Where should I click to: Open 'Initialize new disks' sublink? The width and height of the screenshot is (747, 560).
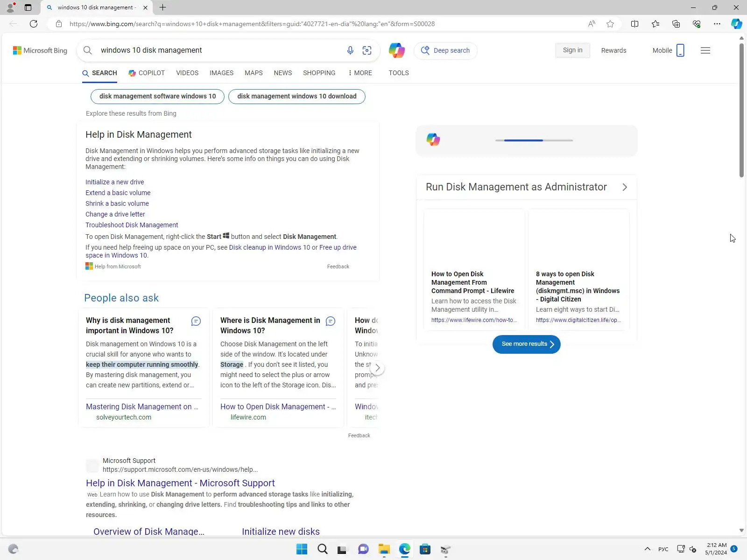(x=281, y=532)
